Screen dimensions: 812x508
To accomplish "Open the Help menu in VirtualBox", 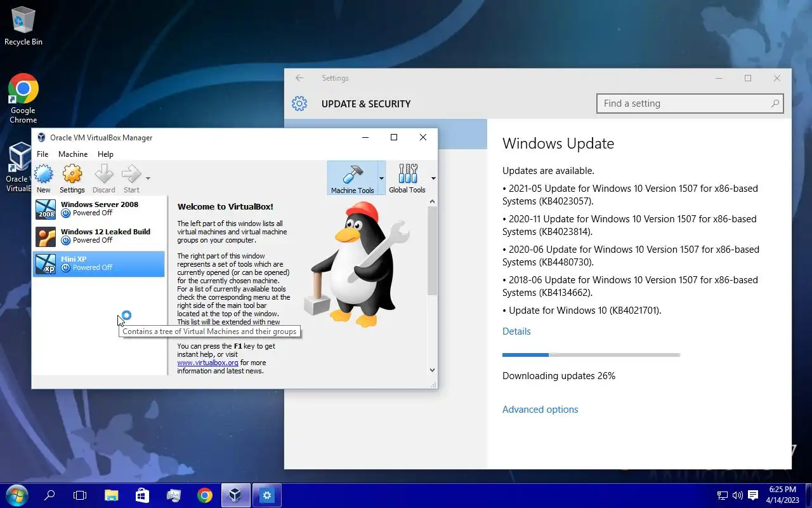I will pyautogui.click(x=105, y=154).
